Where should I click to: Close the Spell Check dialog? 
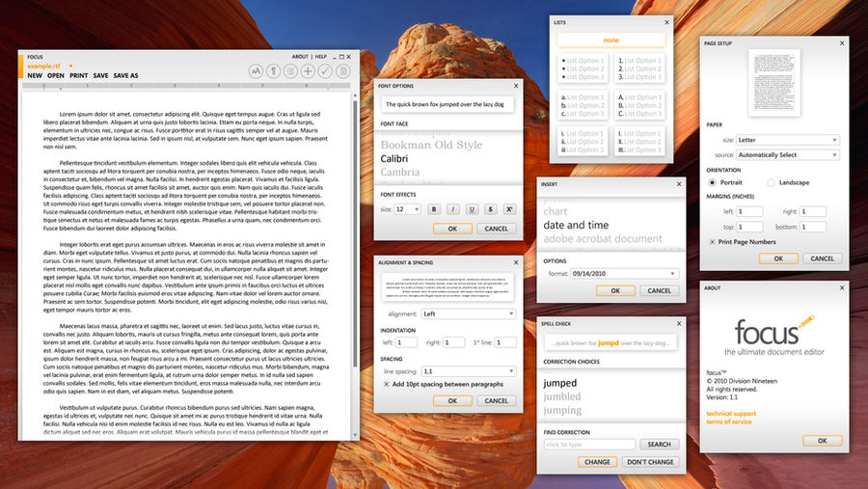(679, 323)
